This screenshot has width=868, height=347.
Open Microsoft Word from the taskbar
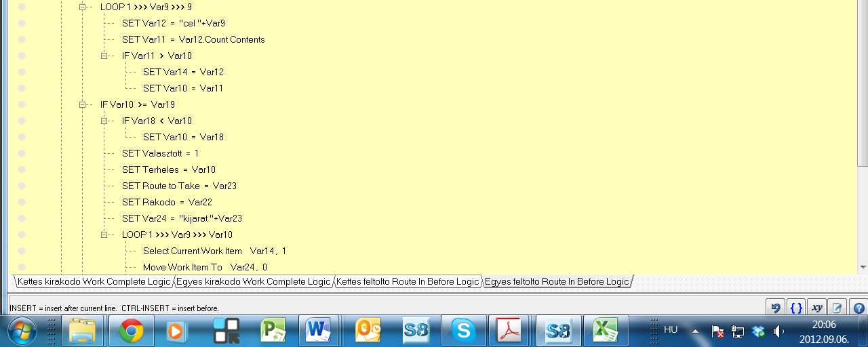pos(317,331)
